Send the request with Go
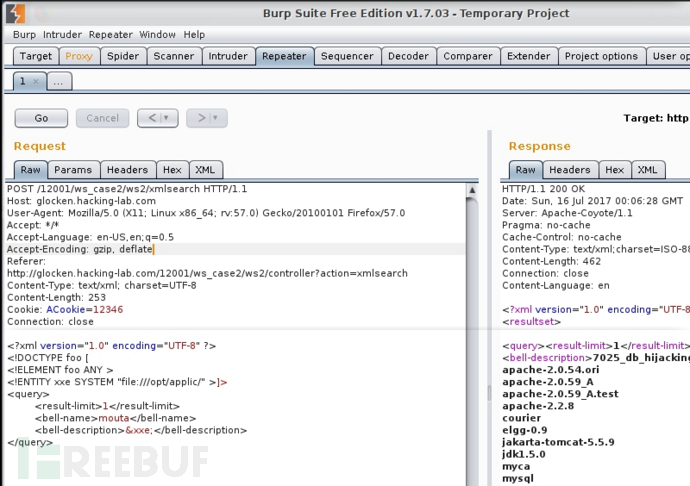This screenshot has height=486, width=690. pos(41,118)
